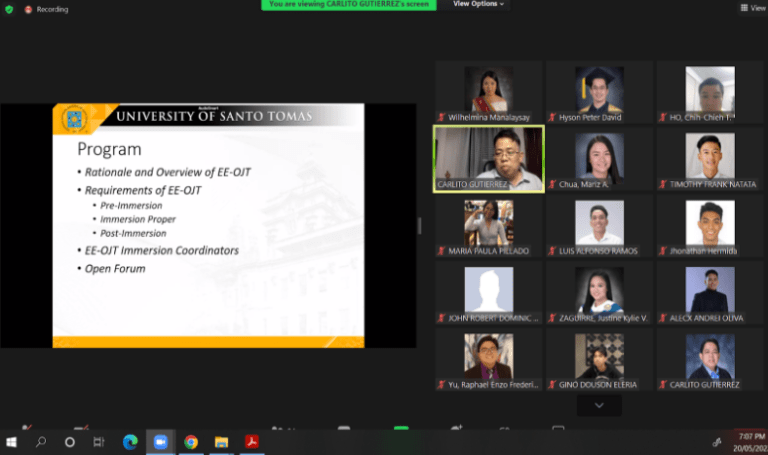Click muted mic icon beside TIMOTHY FRANK NATATA
Image resolution: width=768 pixels, height=455 pixels.
[x=663, y=185]
